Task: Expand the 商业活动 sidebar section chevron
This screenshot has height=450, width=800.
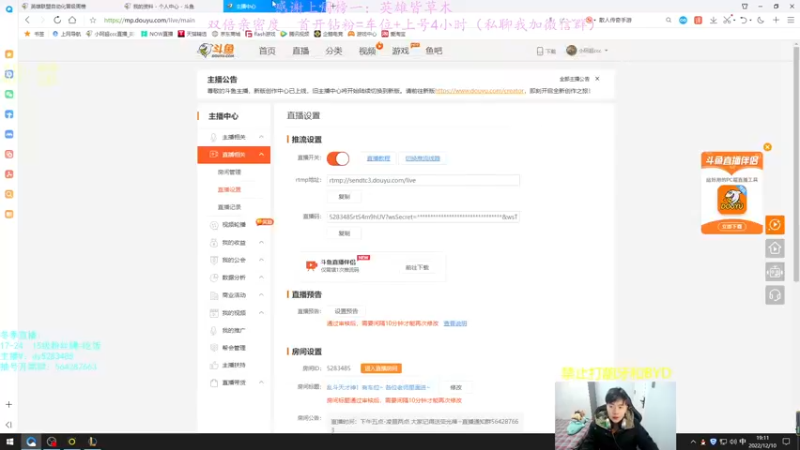Action: pos(261,295)
